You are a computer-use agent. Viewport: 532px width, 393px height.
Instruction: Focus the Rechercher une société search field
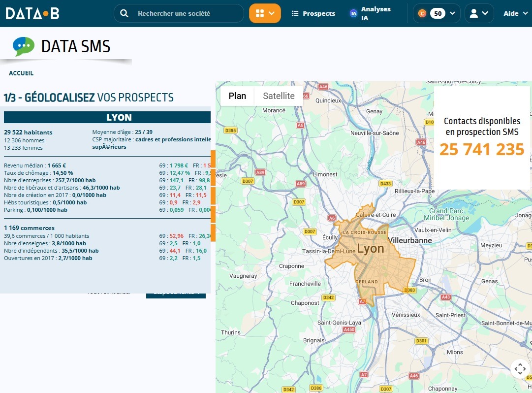[x=179, y=14]
